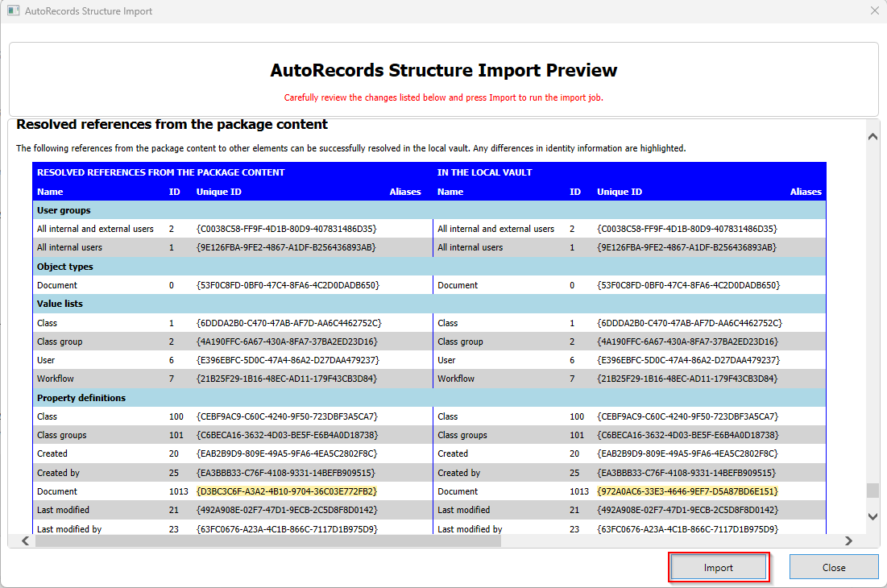The height and width of the screenshot is (588, 887).
Task: Click the horizontal scrollbar thumb
Action: [268, 541]
